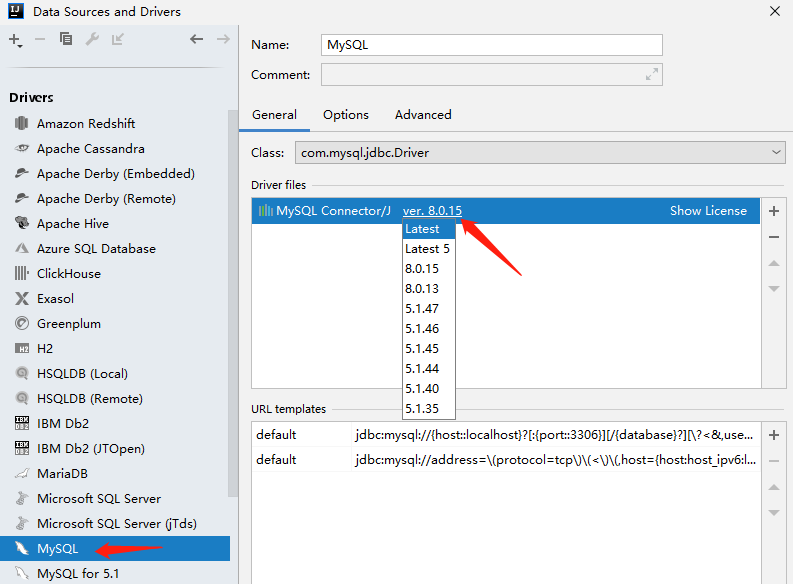The width and height of the screenshot is (793, 584).
Task: Remove URL template with minus button
Action: click(774, 461)
